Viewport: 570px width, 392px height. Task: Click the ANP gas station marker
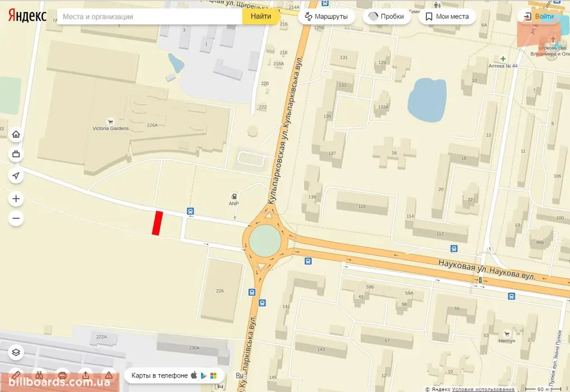point(234,197)
